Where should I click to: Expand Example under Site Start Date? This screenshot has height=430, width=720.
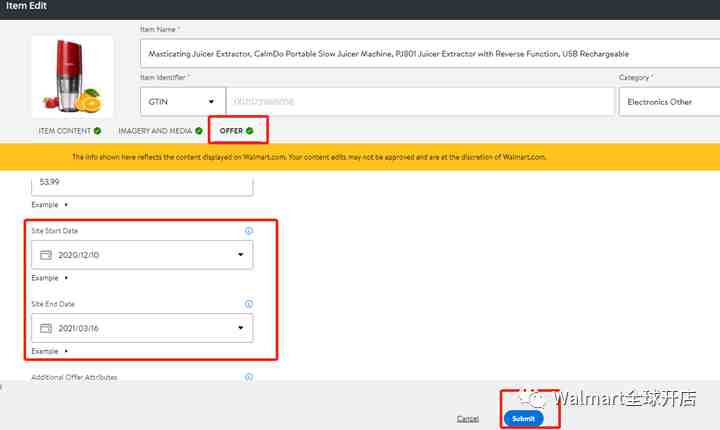tap(50, 278)
